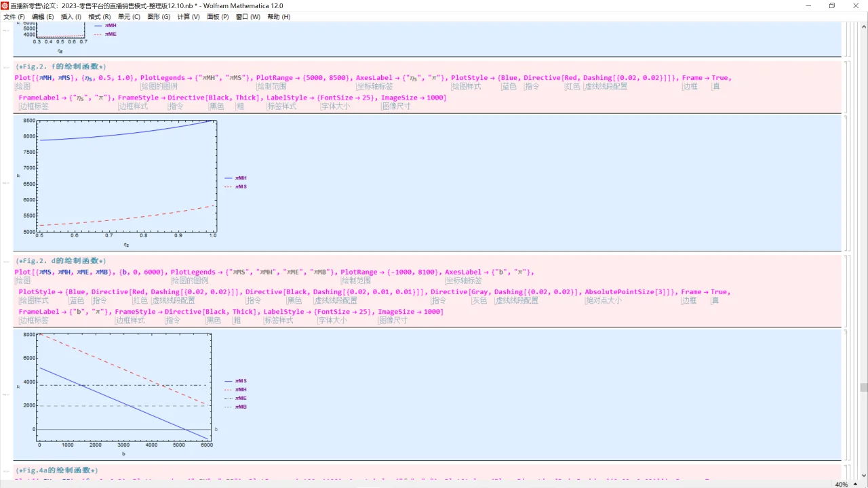Click the vertical scrollbar thumb

tap(863, 387)
